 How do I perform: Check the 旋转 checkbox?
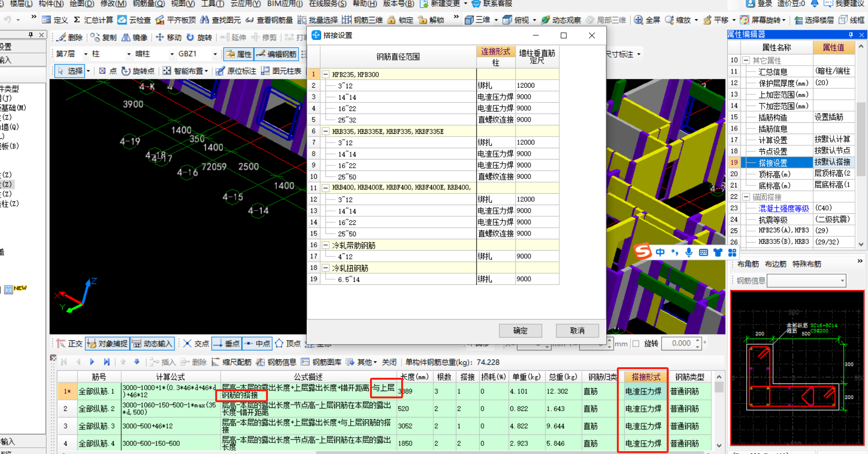coord(636,343)
